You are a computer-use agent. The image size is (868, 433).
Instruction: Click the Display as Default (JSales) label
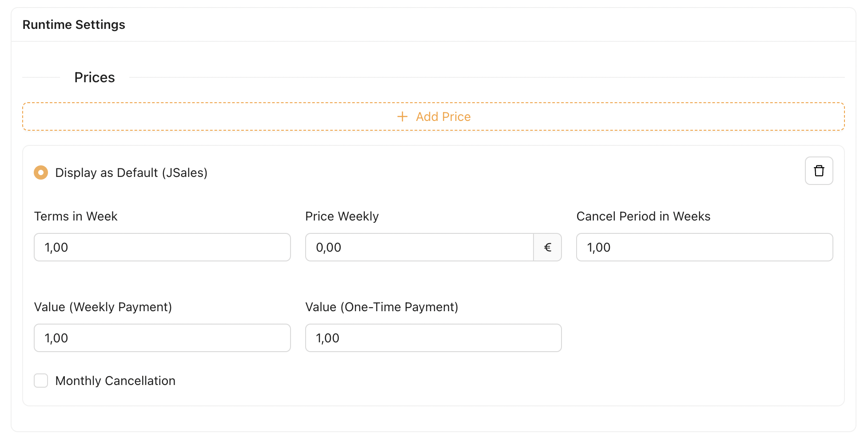[131, 172]
